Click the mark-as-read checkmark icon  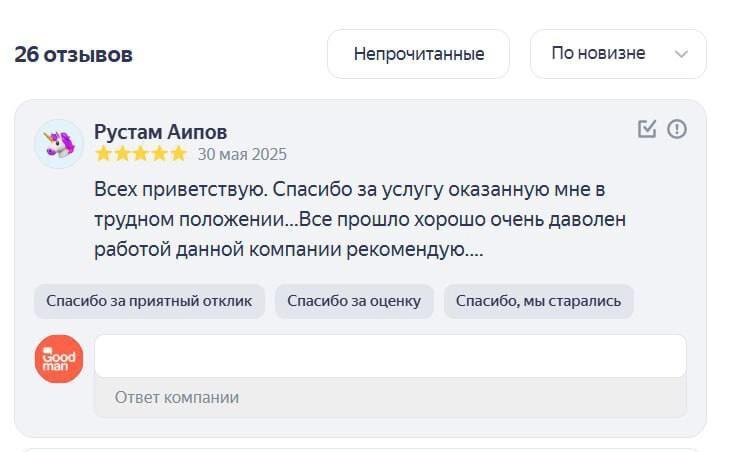pyautogui.click(x=647, y=129)
